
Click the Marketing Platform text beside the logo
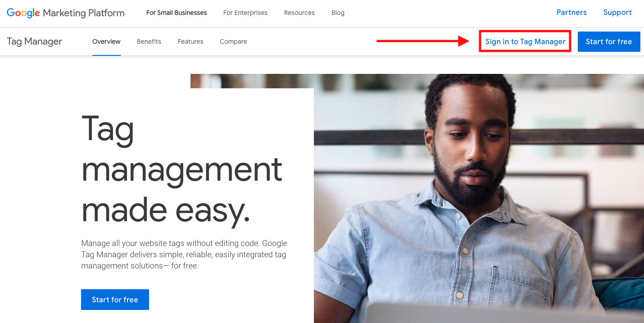pos(84,13)
